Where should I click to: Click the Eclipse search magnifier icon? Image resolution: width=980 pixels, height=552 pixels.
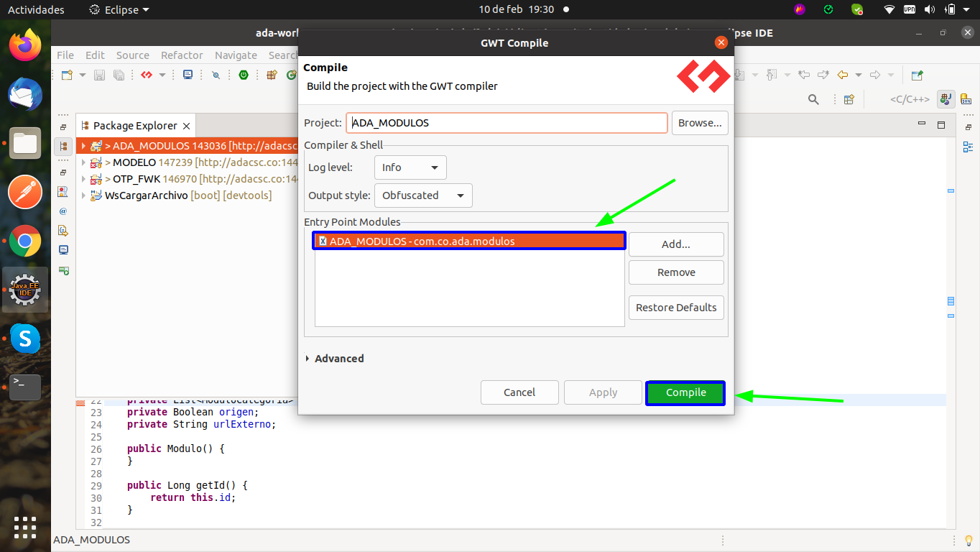pos(813,99)
